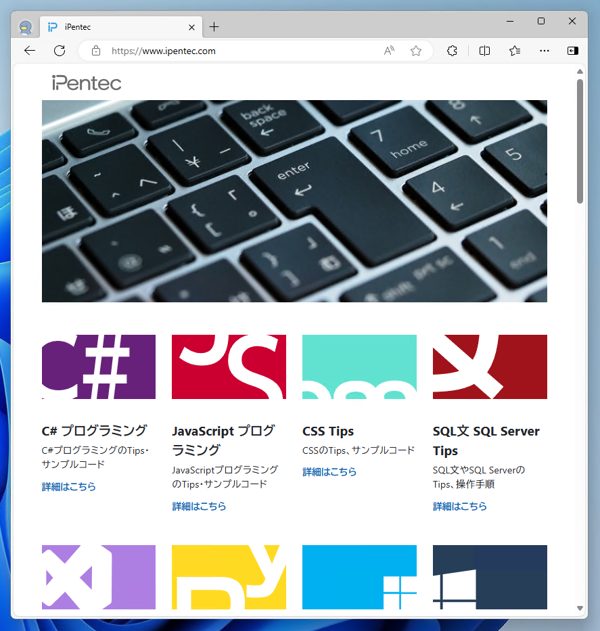The height and width of the screenshot is (631, 600).
Task: Open the browser profile icon
Action: [x=25, y=27]
